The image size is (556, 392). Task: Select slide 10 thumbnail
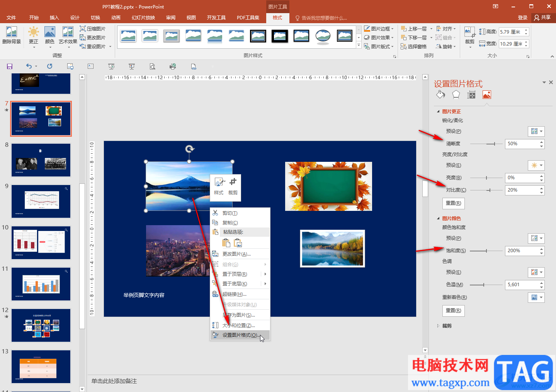pyautogui.click(x=41, y=243)
